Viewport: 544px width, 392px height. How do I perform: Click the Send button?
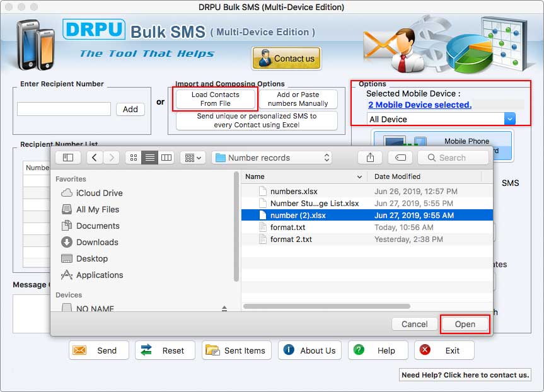[x=99, y=350]
